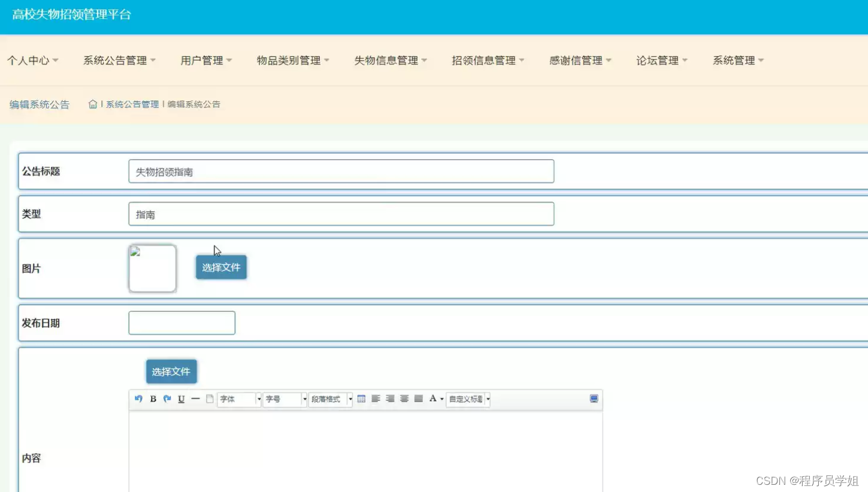Open the 论坛管理 menu

662,60
